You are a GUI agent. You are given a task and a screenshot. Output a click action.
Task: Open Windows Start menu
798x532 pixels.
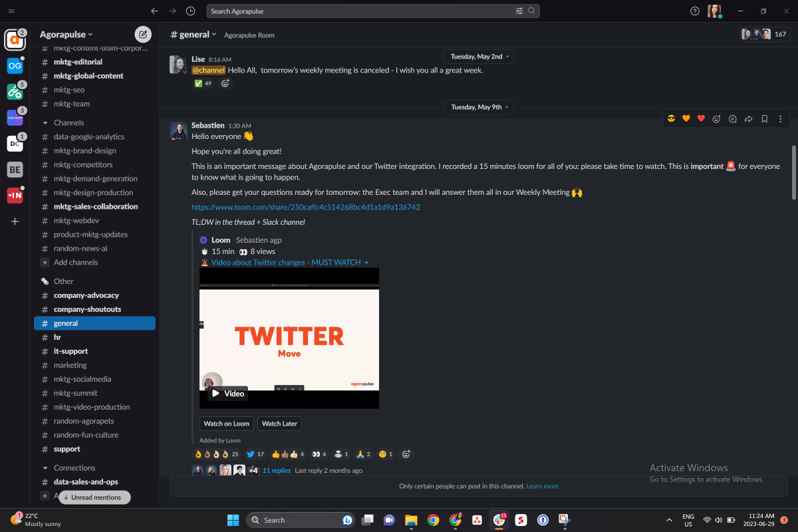click(x=233, y=520)
